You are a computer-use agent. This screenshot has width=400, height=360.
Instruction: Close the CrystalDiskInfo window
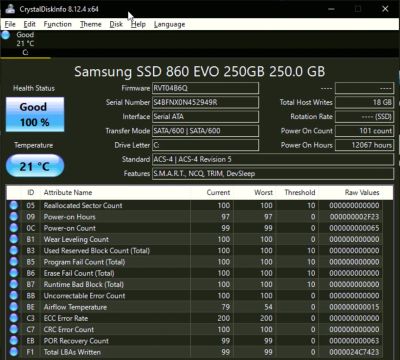click(x=385, y=9)
